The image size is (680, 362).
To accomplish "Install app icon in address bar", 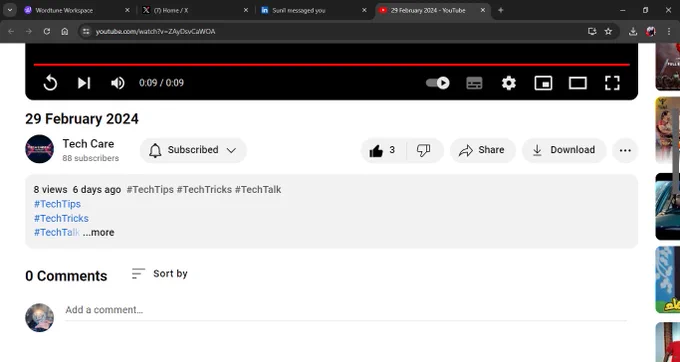I will pyautogui.click(x=592, y=31).
